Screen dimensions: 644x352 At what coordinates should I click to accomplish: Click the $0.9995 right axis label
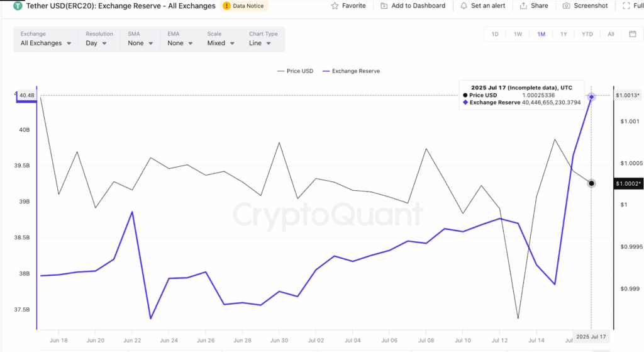tap(631, 247)
